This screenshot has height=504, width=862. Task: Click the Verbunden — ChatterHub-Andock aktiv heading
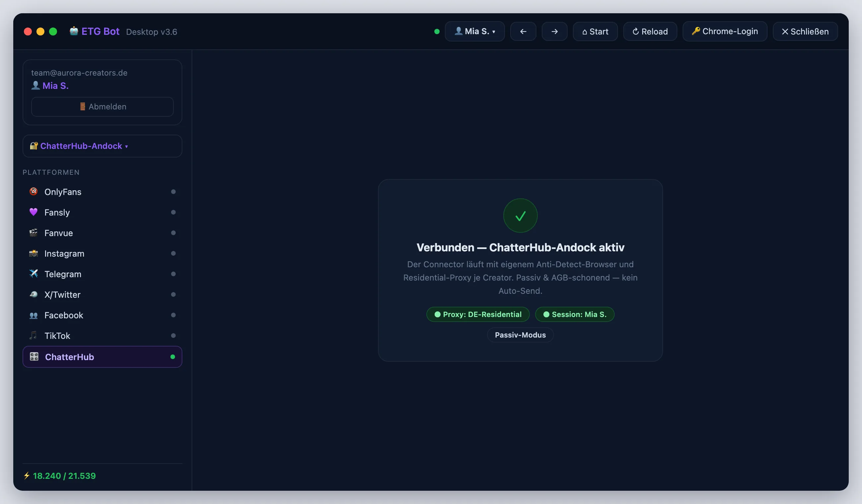point(520,247)
